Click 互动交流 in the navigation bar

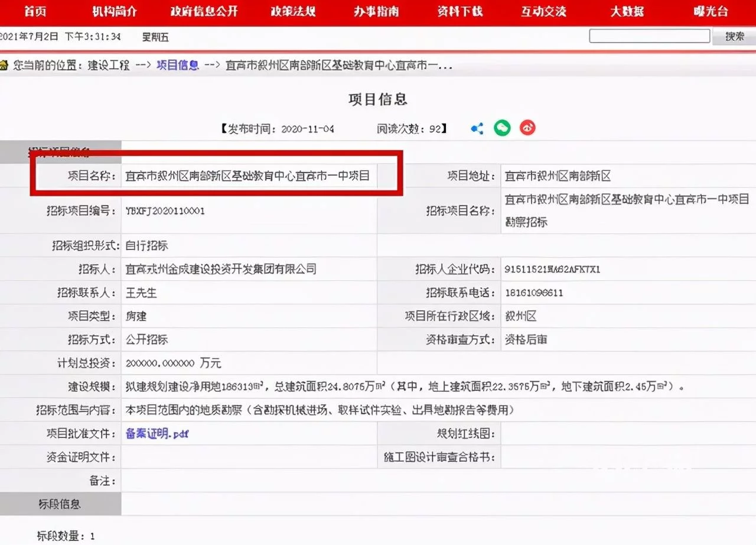pos(543,12)
